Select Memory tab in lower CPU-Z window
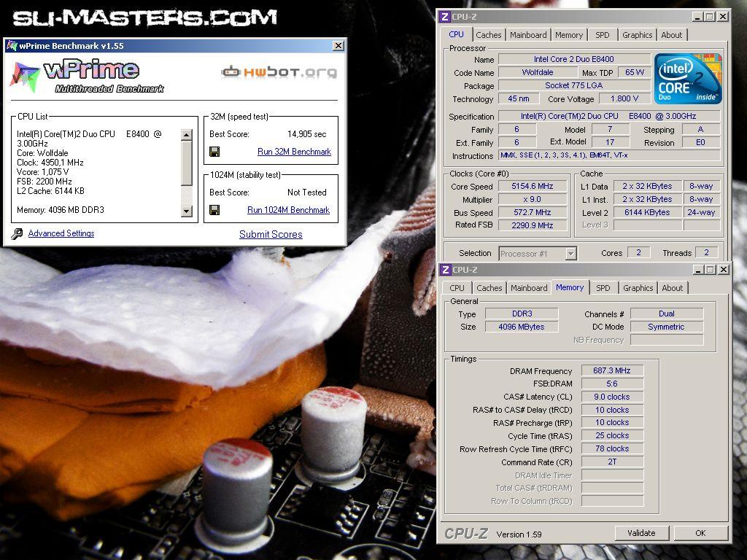Screen dimensions: 747x560 [x=569, y=287]
